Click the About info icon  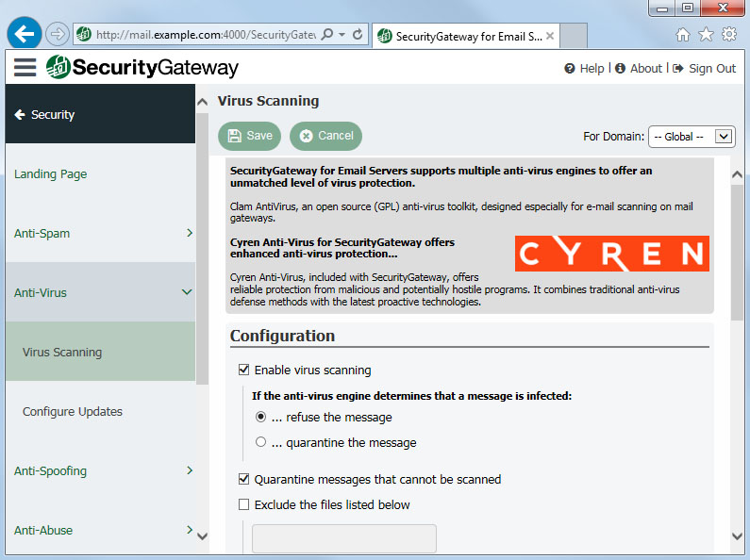(620, 68)
